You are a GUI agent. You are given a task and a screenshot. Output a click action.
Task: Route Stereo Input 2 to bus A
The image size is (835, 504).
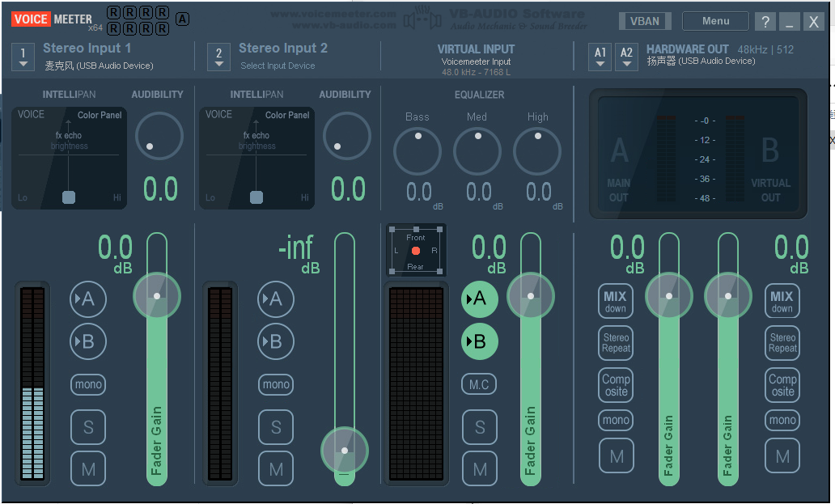coord(275,299)
